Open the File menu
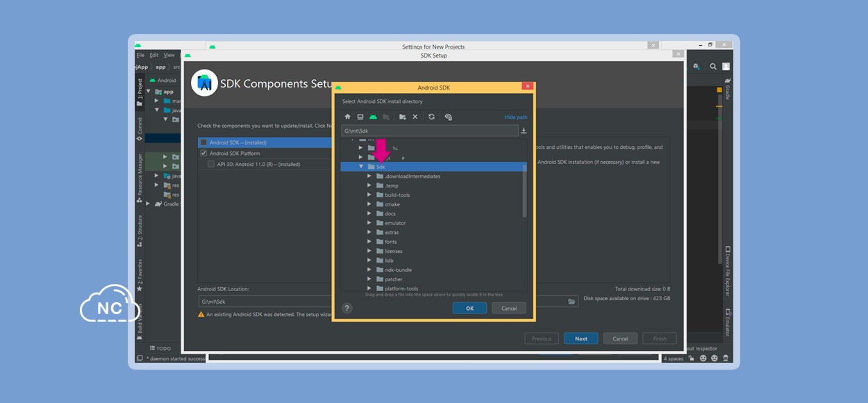The height and width of the screenshot is (403, 868). pyautogui.click(x=141, y=55)
